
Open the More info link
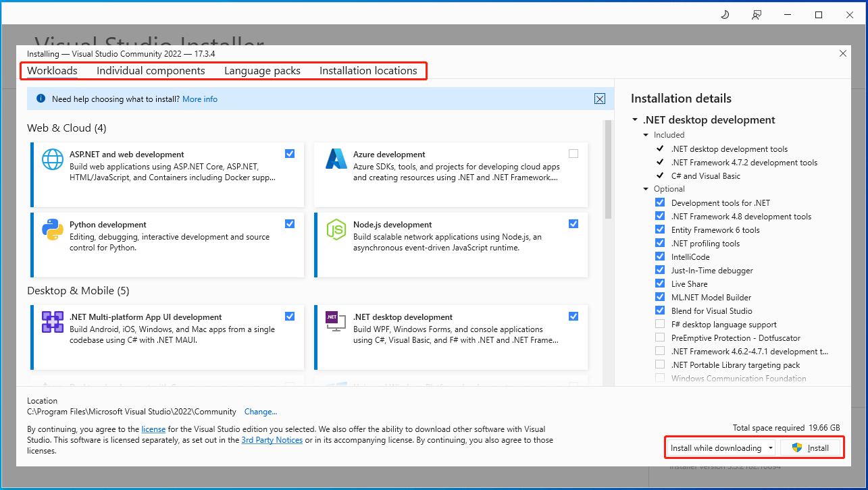(x=200, y=99)
